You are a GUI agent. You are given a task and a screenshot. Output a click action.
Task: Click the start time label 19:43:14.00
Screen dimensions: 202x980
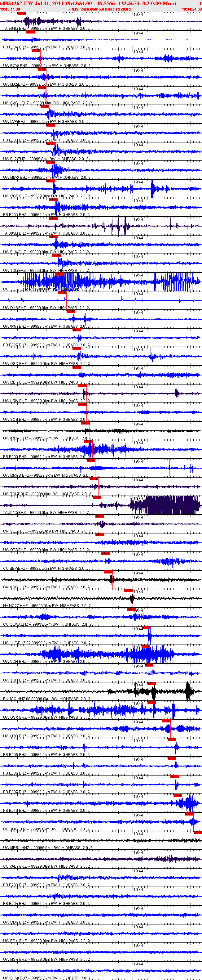(x=10, y=9)
